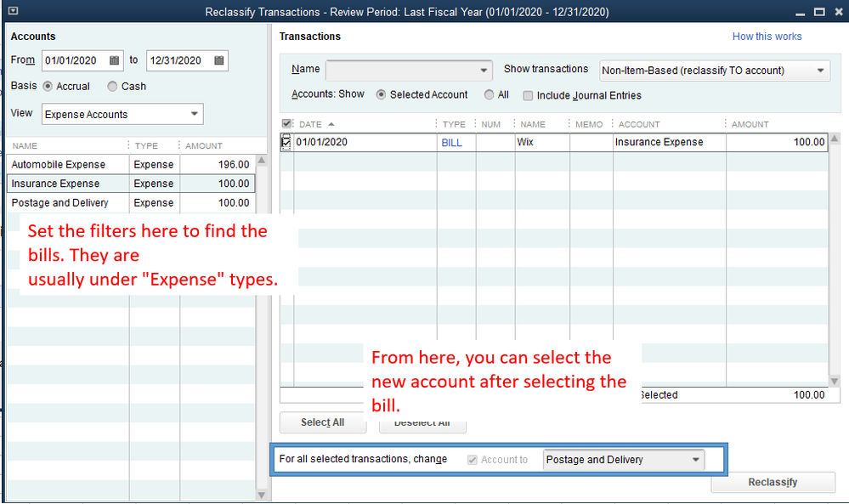Maximize the Reclassify Transactions window
849x504 pixels.
820,12
